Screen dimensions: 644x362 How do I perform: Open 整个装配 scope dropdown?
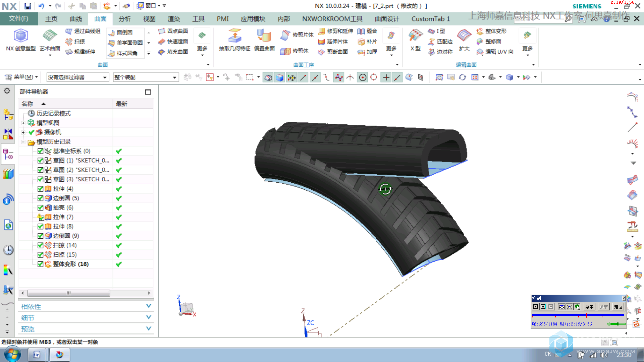[x=146, y=77]
